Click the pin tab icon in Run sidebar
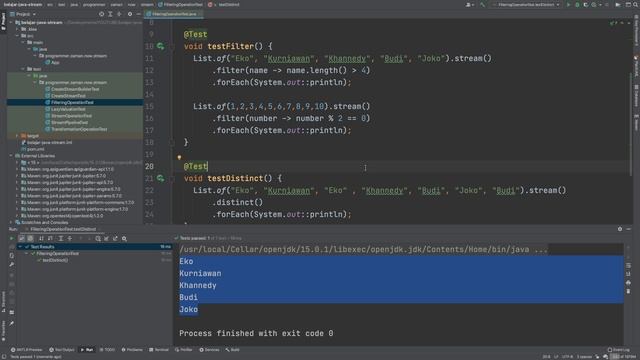The image size is (640, 360). tap(11, 323)
